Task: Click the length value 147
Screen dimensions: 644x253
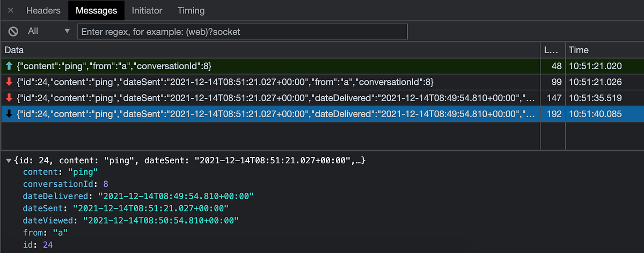Action: pyautogui.click(x=553, y=98)
